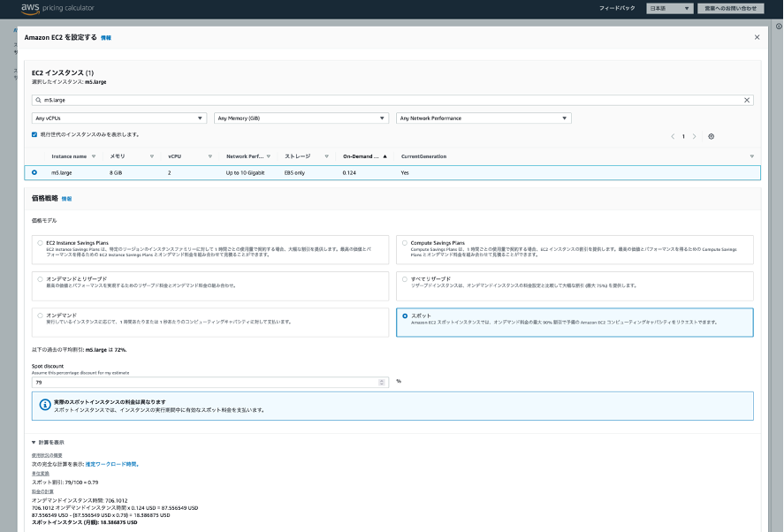Click the info icon in spot pricing notice
The height and width of the screenshot is (532, 784).
tap(44, 405)
